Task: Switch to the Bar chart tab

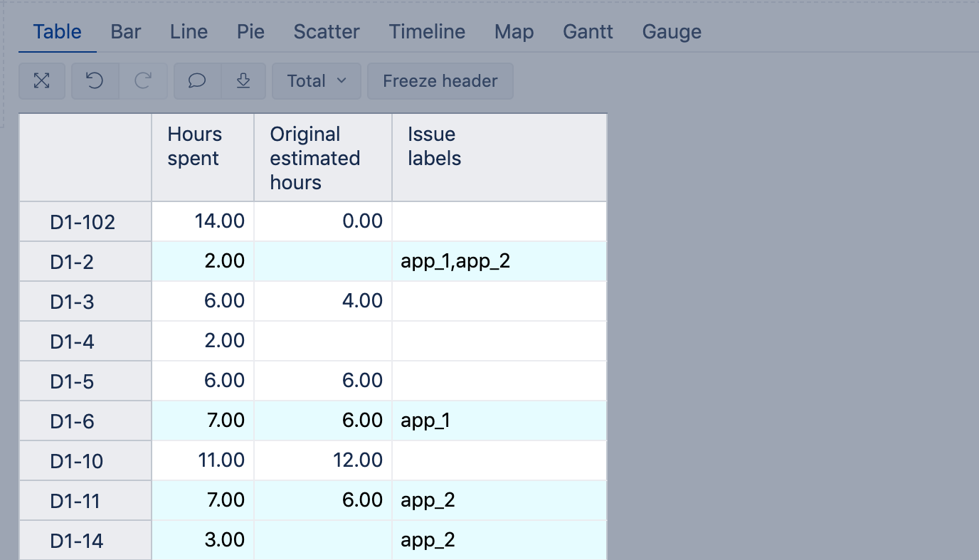Action: coord(126,32)
